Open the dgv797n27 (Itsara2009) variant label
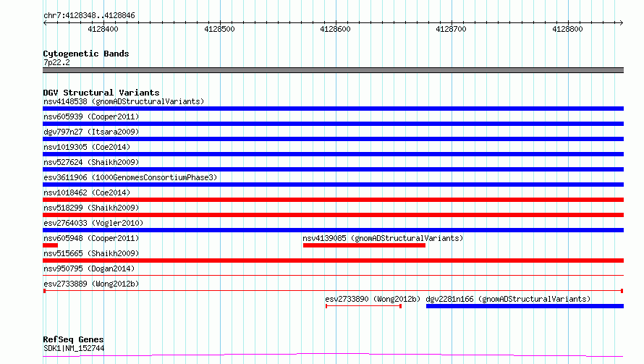This screenshot has width=644, height=364. (x=90, y=132)
